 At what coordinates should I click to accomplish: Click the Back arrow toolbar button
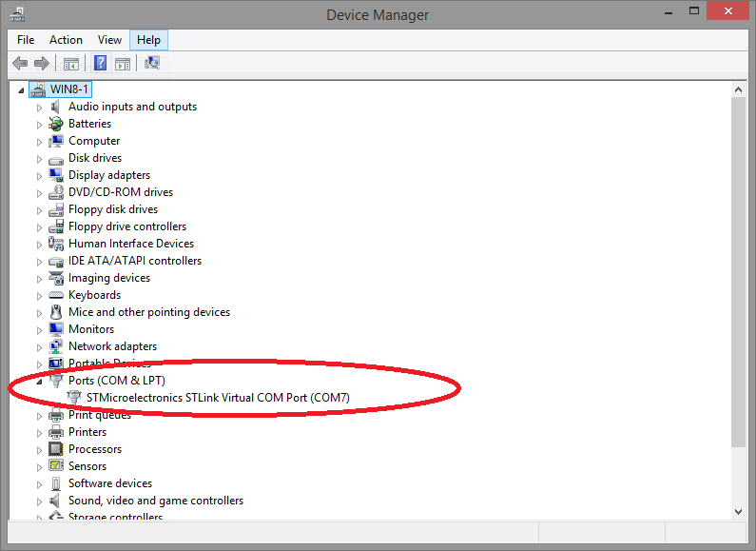click(20, 64)
